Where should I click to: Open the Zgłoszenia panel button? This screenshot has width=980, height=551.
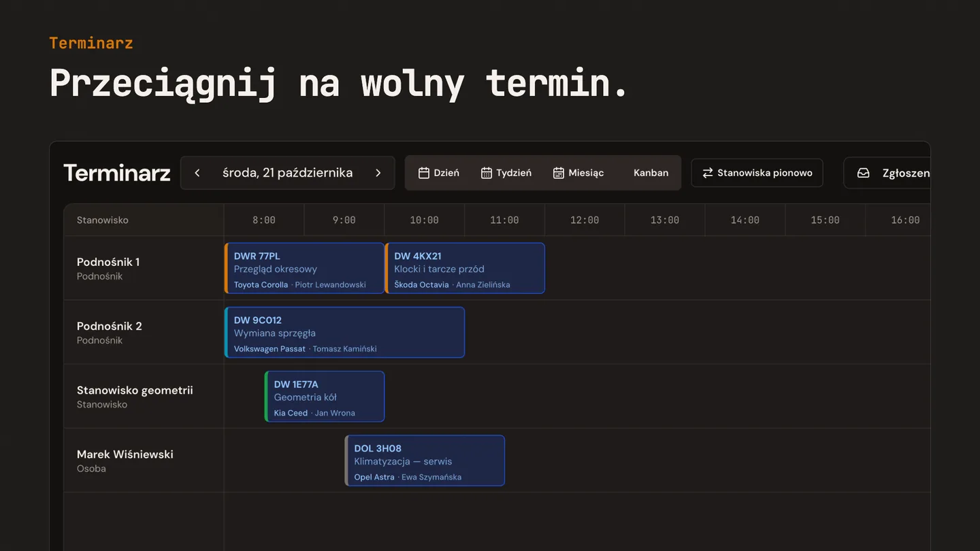887,173
